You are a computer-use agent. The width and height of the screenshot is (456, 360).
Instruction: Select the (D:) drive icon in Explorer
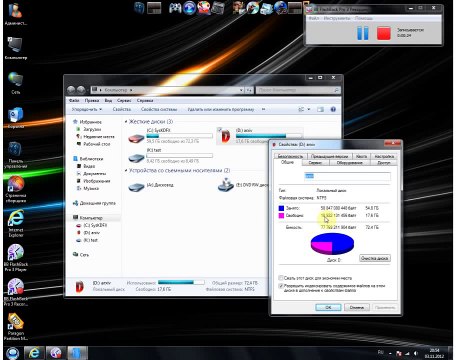tap(226, 136)
